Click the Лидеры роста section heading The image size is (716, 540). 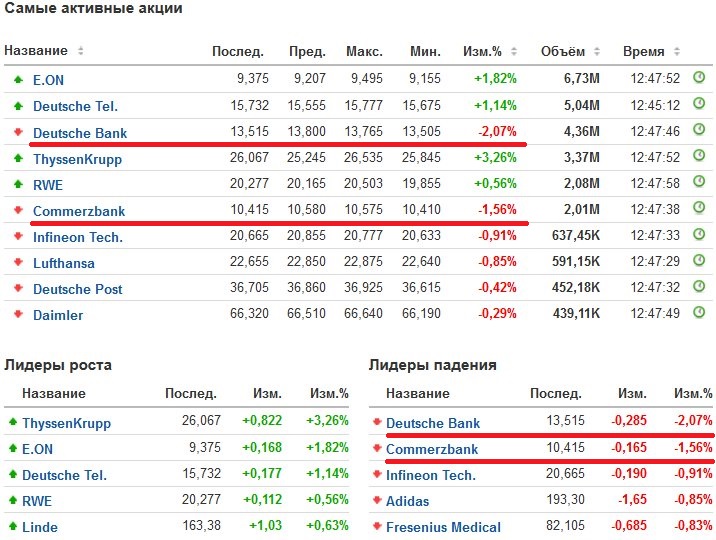point(58,365)
